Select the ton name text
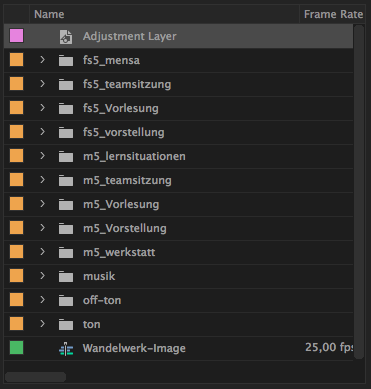The height and width of the screenshot is (389, 371). 92,324
